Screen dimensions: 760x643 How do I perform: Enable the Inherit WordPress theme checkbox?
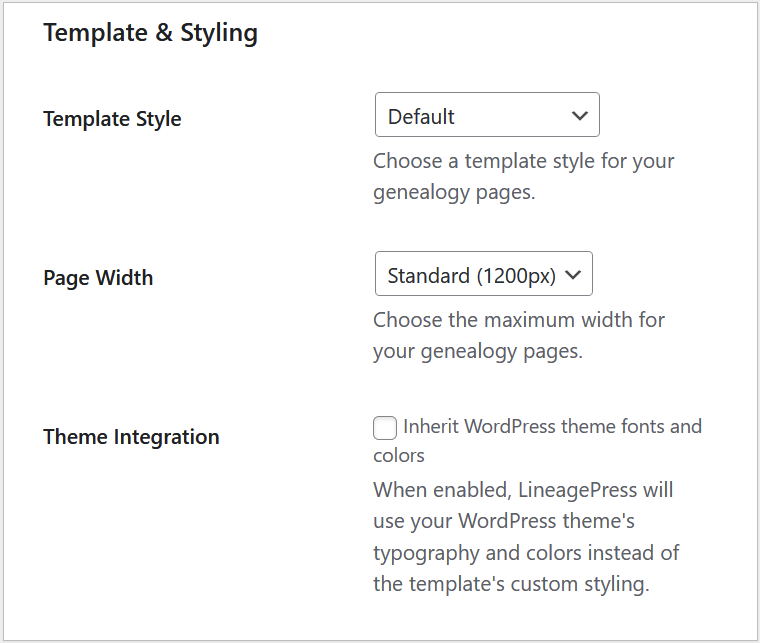coord(385,428)
